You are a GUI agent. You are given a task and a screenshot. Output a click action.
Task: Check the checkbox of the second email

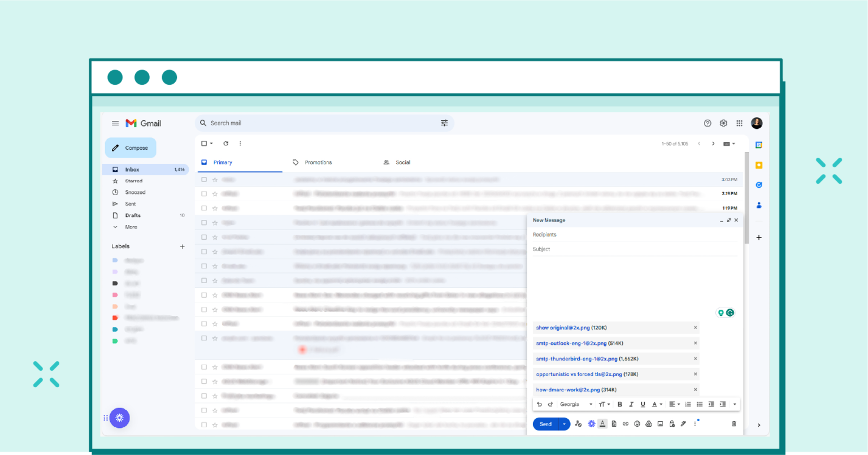tap(204, 193)
